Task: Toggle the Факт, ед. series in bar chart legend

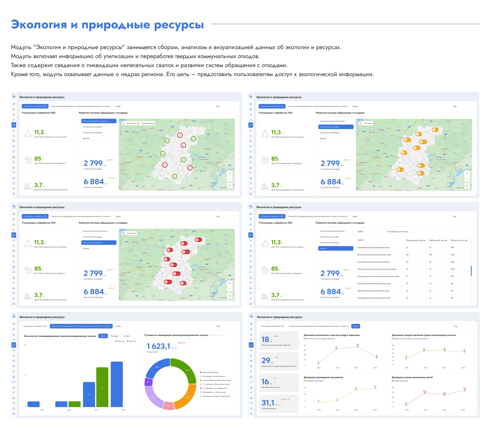Action: tap(131, 341)
